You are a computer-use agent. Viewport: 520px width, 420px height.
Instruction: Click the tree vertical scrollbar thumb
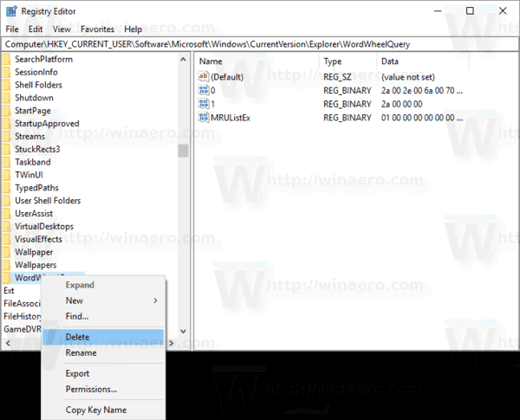point(183,151)
